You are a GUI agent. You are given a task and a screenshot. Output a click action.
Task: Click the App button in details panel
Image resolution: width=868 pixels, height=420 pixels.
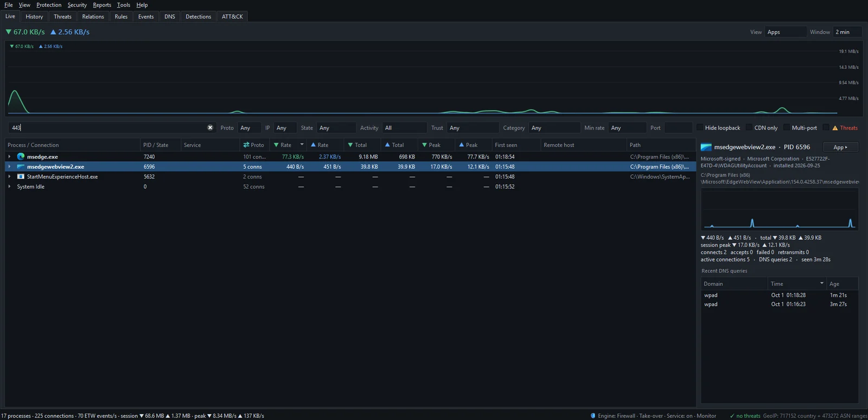(840, 147)
